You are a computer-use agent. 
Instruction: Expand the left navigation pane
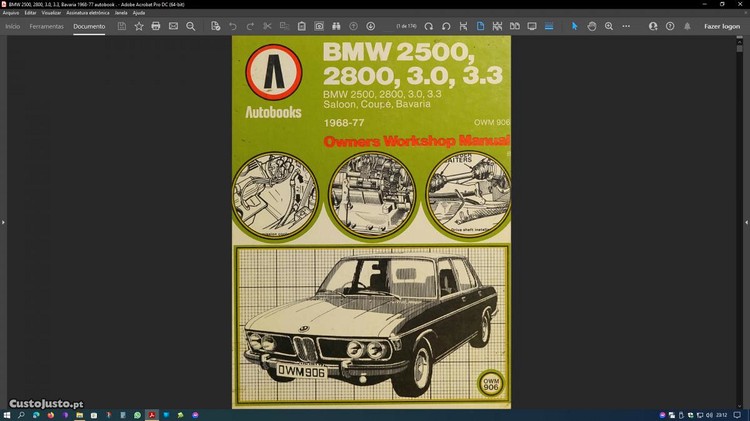click(4, 222)
